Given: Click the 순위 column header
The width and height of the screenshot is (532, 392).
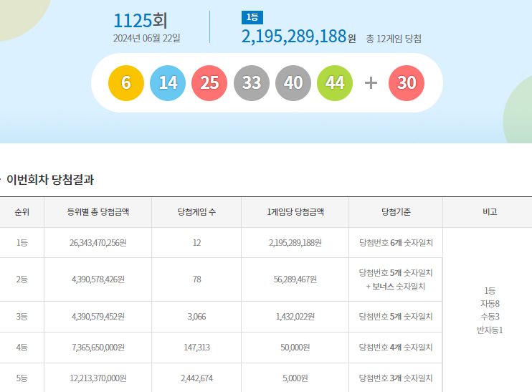Looking at the screenshot, I should point(22,212).
